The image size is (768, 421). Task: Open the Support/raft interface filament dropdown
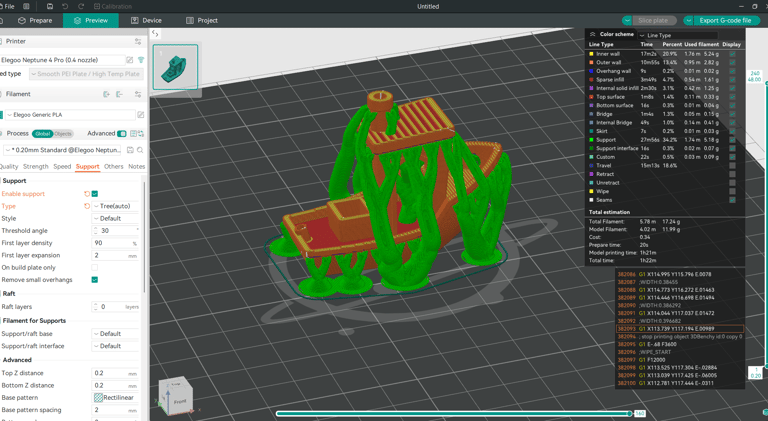pos(116,346)
